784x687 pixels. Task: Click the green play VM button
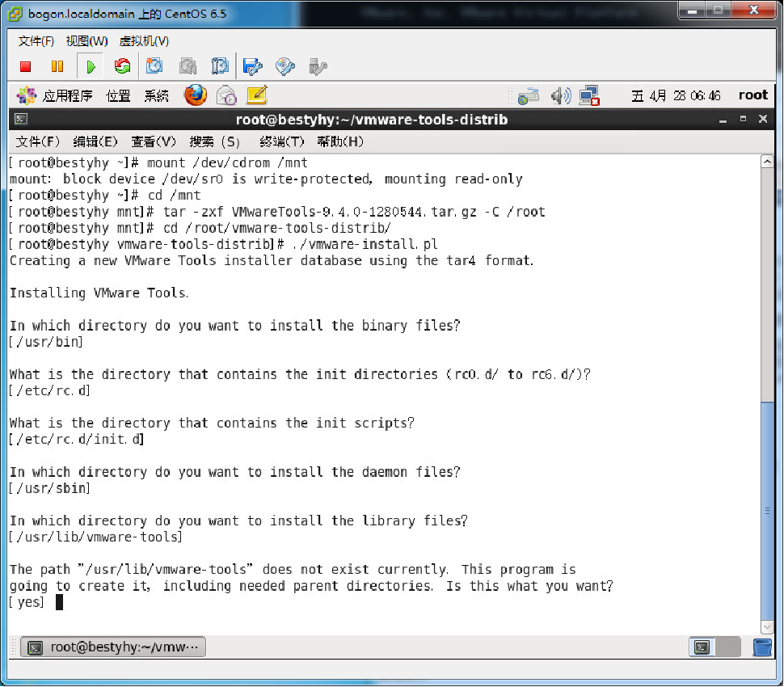click(91, 66)
